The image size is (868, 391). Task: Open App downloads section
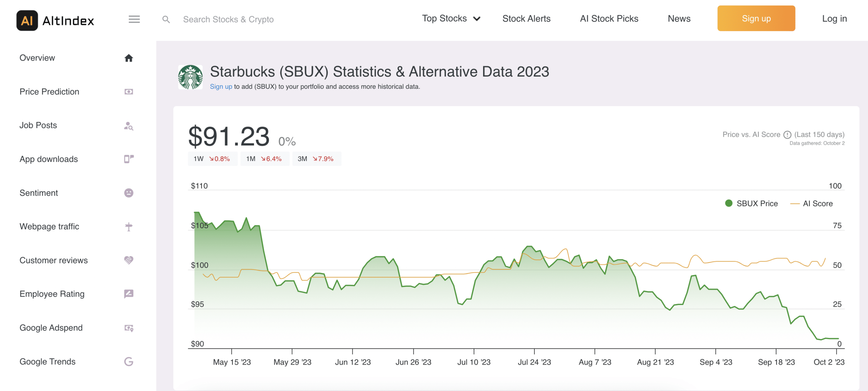[x=48, y=159]
